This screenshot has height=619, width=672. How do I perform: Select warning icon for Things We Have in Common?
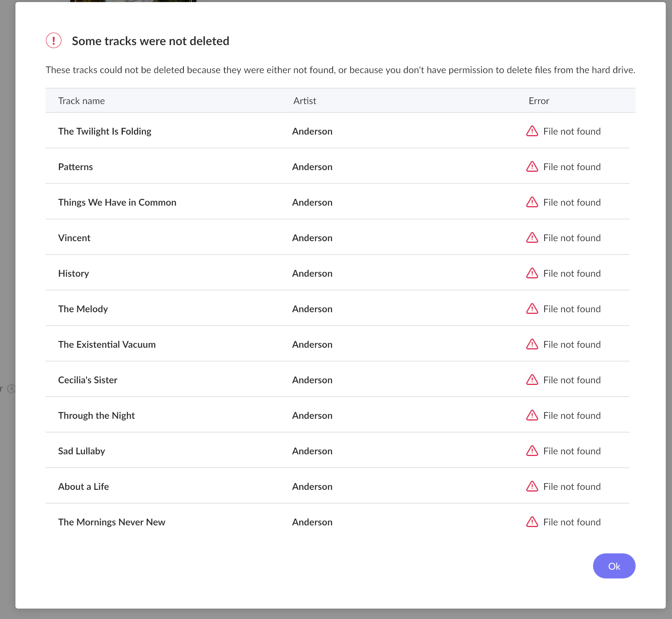pyautogui.click(x=532, y=202)
